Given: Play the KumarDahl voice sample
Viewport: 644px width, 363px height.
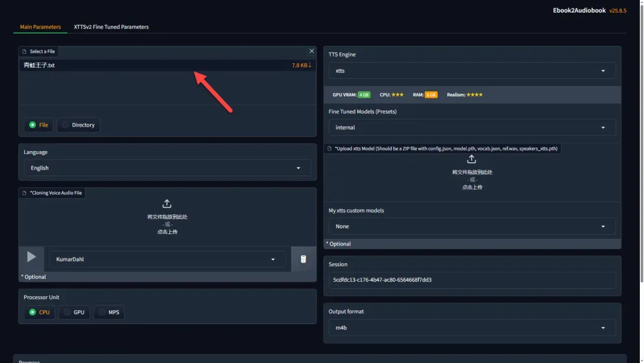Looking at the screenshot, I should [31, 257].
